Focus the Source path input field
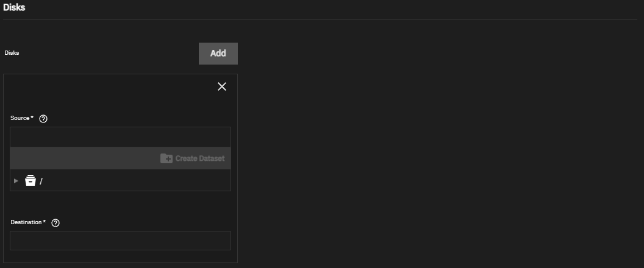 (120, 136)
